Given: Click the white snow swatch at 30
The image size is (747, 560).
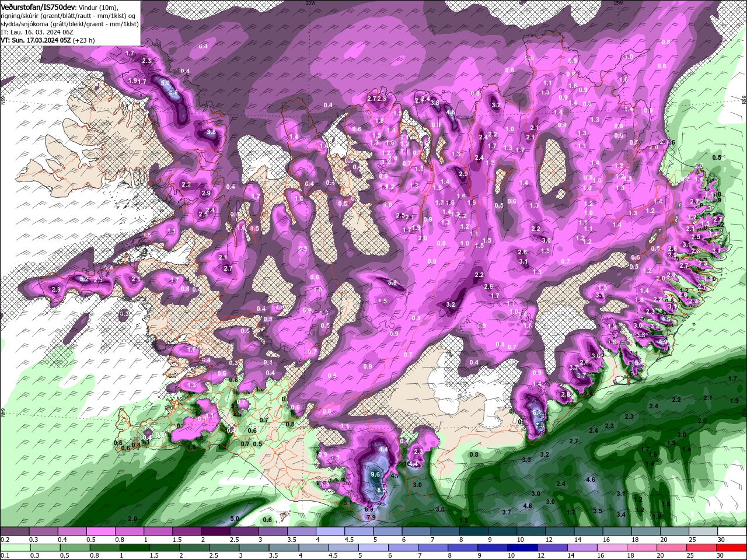Looking at the screenshot, I should [x=731, y=531].
